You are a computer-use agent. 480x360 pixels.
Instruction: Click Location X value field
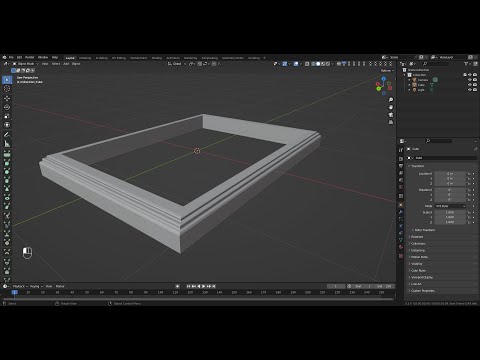tap(450, 174)
